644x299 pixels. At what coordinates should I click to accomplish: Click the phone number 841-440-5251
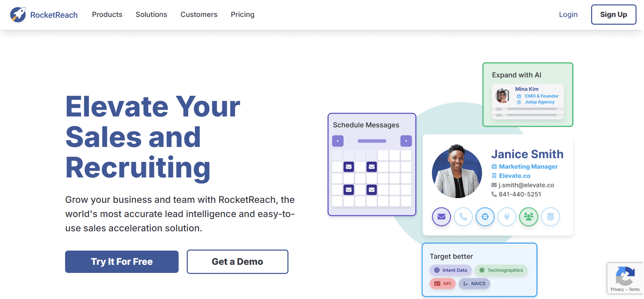pyautogui.click(x=520, y=194)
